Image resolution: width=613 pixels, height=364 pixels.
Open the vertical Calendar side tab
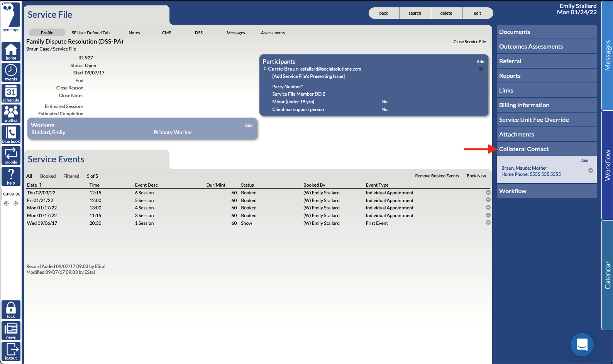(607, 275)
